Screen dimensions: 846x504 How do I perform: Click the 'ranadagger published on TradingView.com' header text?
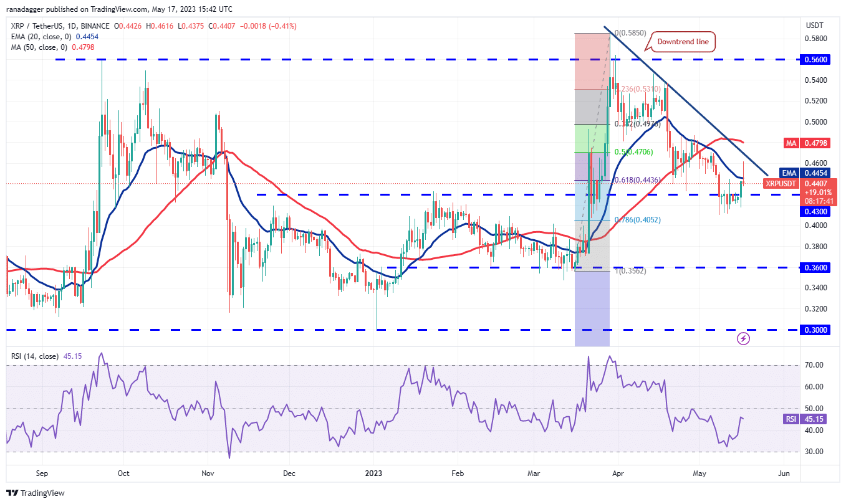point(77,9)
